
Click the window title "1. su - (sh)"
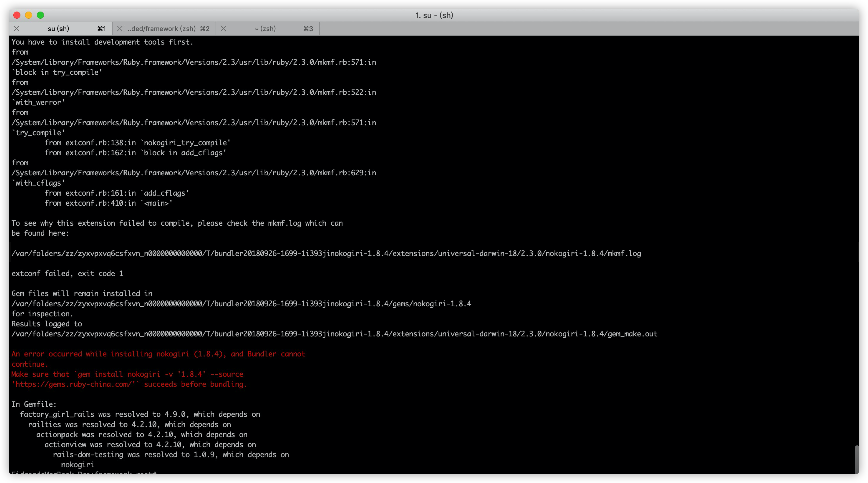[434, 15]
